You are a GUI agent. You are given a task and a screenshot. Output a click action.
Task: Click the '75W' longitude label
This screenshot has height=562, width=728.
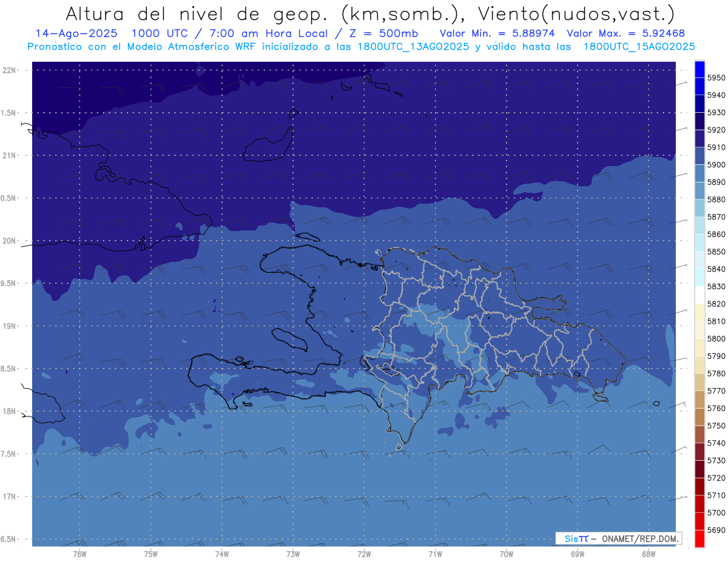tap(151, 554)
